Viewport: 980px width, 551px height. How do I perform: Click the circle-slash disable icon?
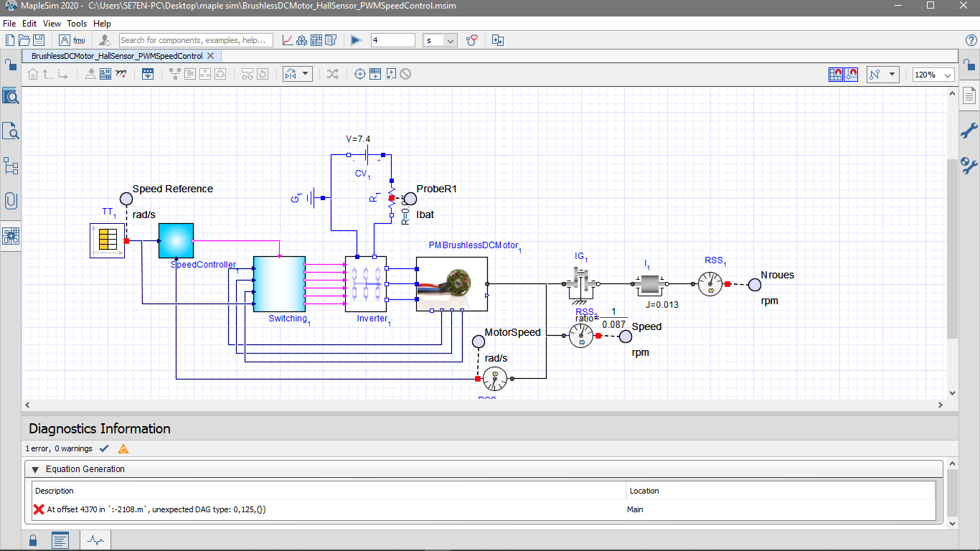[406, 73]
